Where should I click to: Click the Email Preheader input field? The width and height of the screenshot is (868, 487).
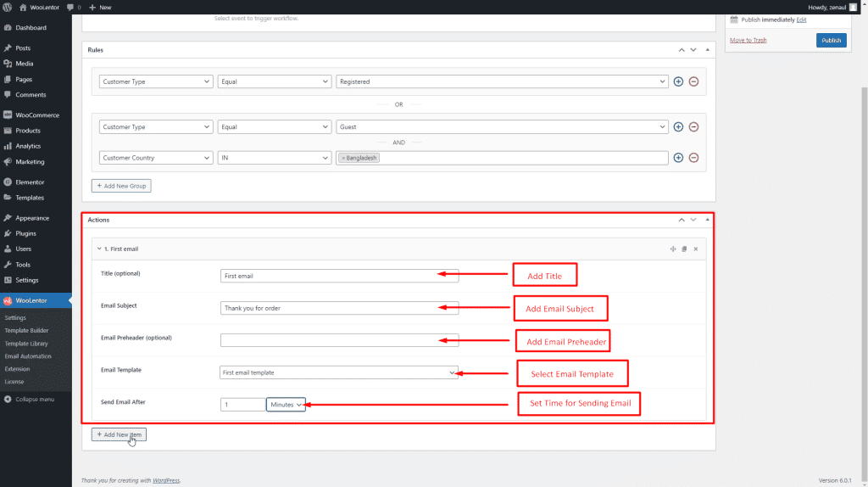click(x=339, y=340)
